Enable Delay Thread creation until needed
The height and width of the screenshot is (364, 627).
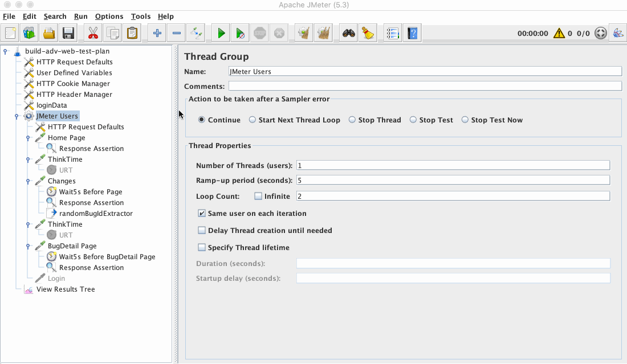(x=202, y=231)
